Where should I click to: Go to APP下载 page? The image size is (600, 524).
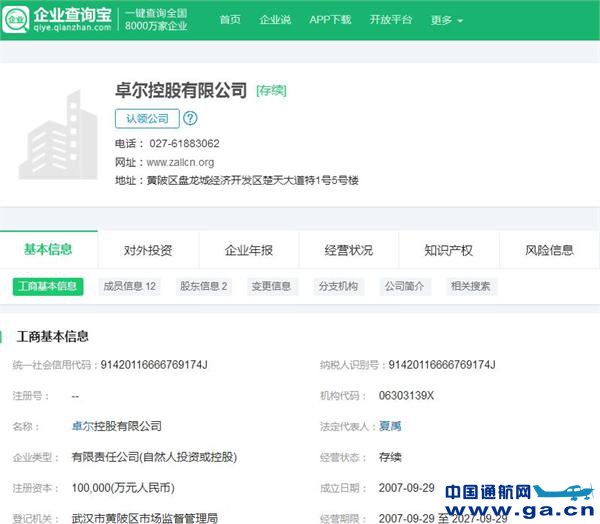pyautogui.click(x=330, y=20)
